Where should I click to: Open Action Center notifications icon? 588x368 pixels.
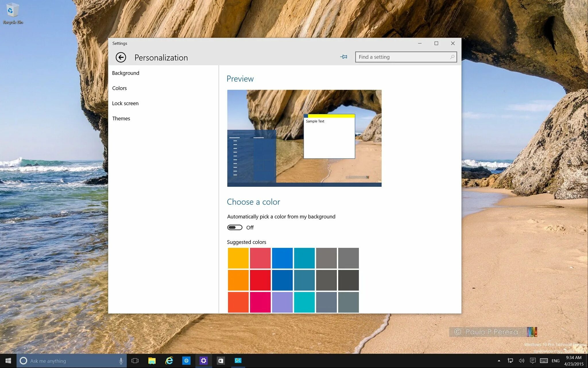(533, 361)
